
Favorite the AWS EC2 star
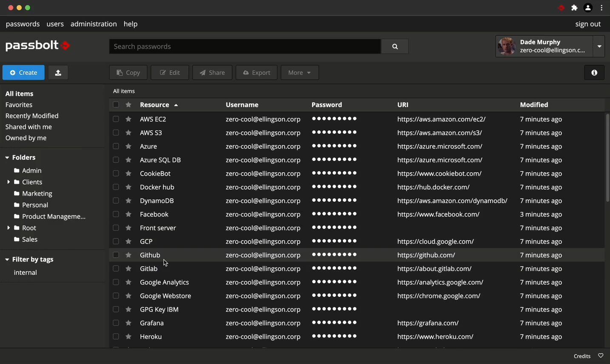tap(128, 119)
